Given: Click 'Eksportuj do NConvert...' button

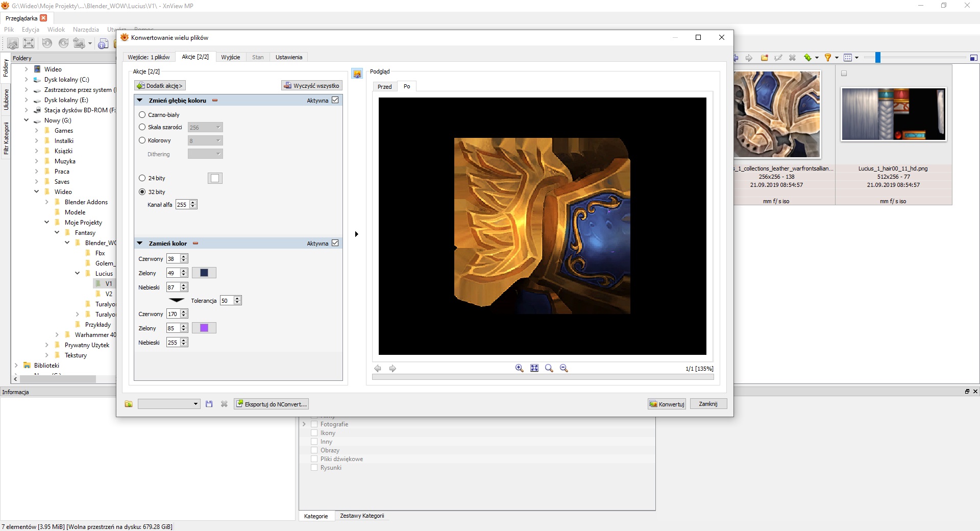Looking at the screenshot, I should 271,404.
